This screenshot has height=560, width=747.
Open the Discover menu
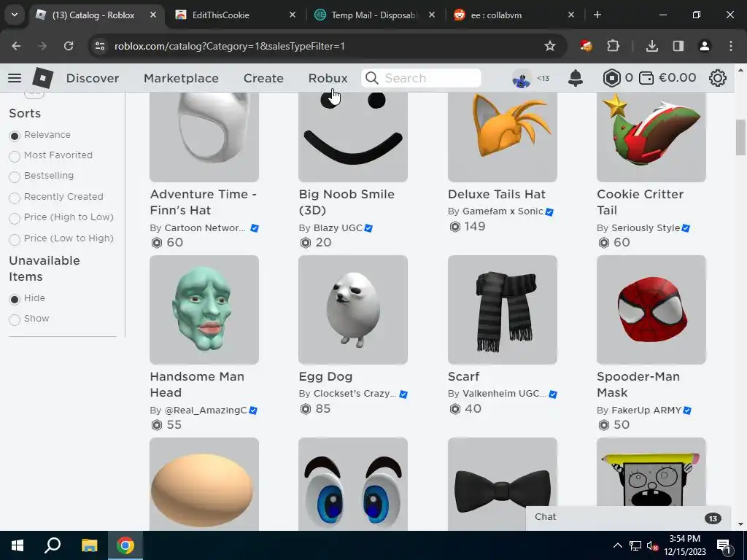[93, 78]
